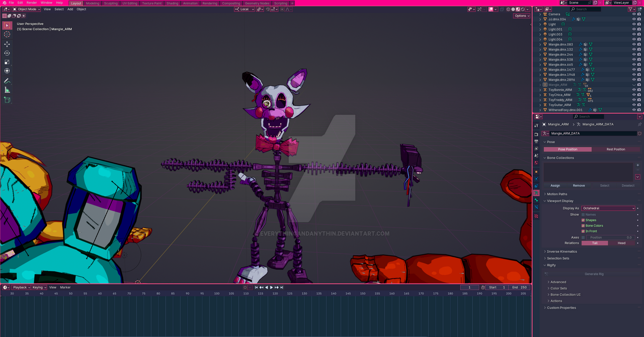Select the Add Cube tool
The image size is (644, 337).
click(x=7, y=100)
